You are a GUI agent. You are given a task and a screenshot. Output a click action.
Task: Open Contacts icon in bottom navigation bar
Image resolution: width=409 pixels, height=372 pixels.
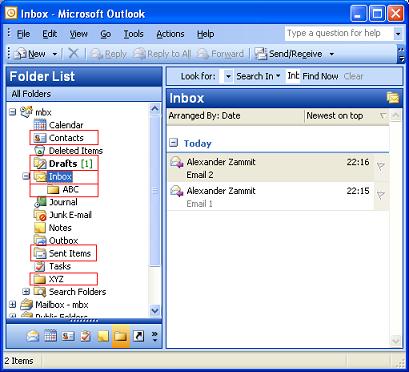click(x=68, y=336)
